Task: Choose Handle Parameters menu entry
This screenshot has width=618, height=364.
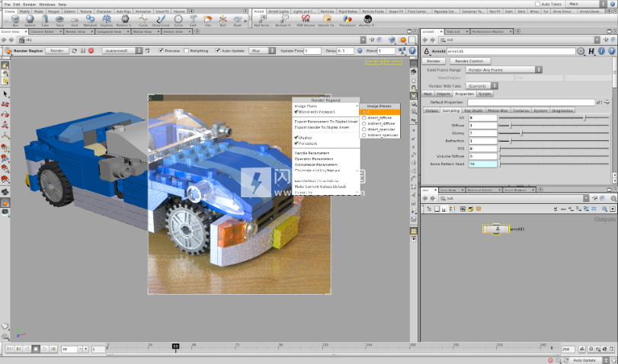Action: 325,153
